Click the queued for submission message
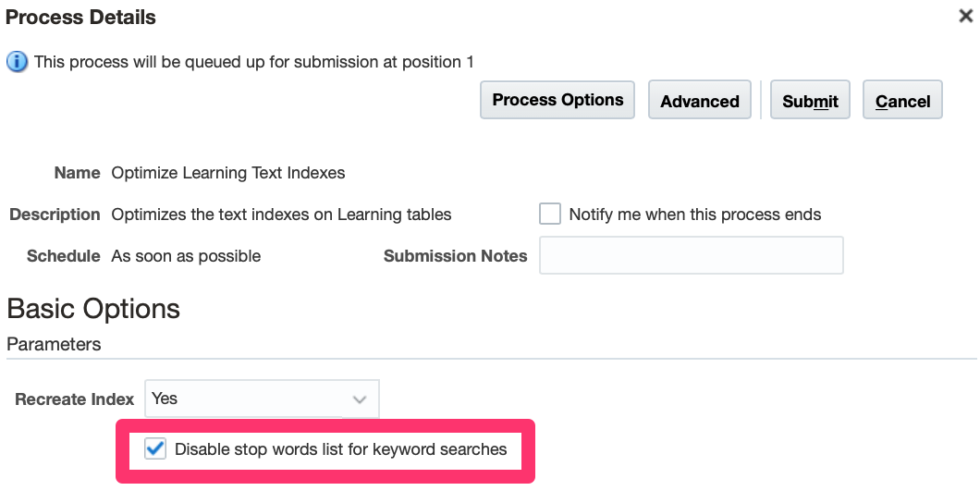The height and width of the screenshot is (503, 980). 254,62
